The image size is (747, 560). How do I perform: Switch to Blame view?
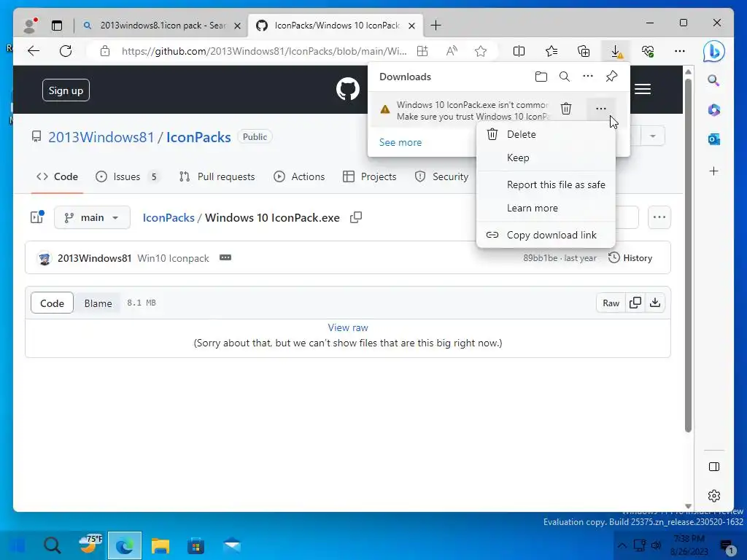point(98,303)
